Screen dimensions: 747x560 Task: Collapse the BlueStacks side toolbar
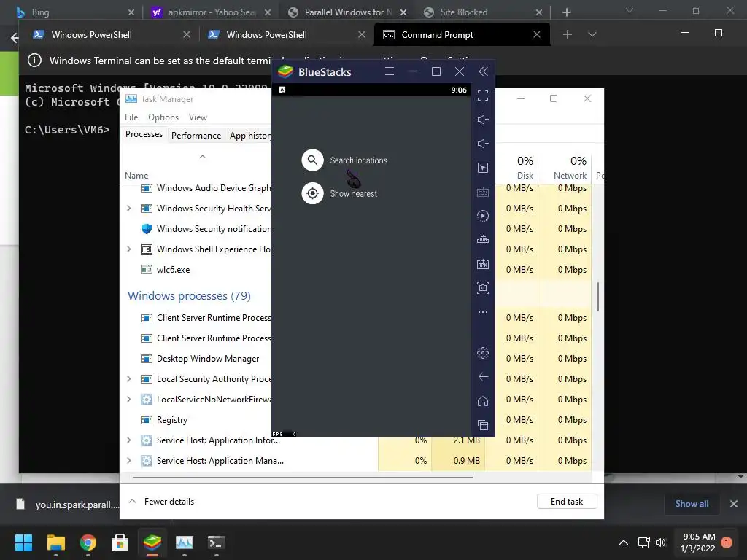(483, 71)
